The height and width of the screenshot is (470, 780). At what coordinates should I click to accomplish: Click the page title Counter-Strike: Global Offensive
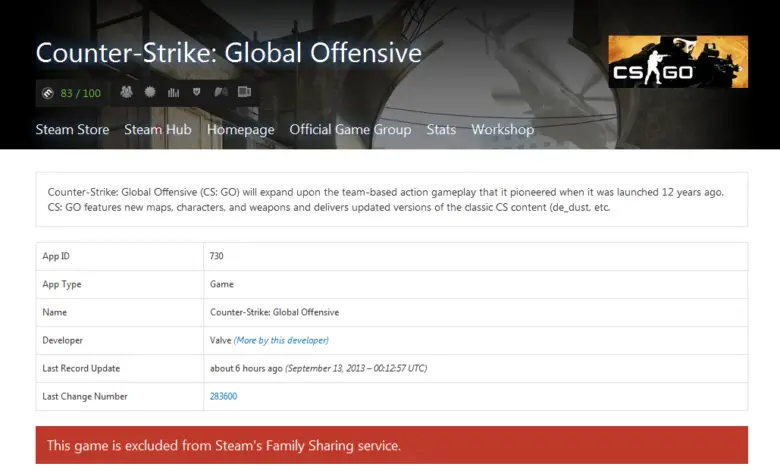pos(229,53)
